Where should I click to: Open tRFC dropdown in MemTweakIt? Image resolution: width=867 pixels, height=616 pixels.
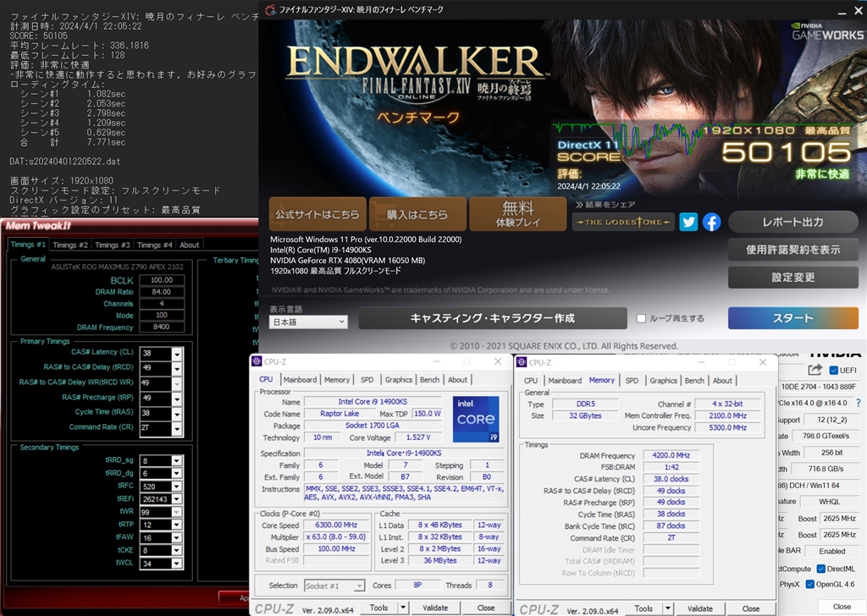(176, 487)
